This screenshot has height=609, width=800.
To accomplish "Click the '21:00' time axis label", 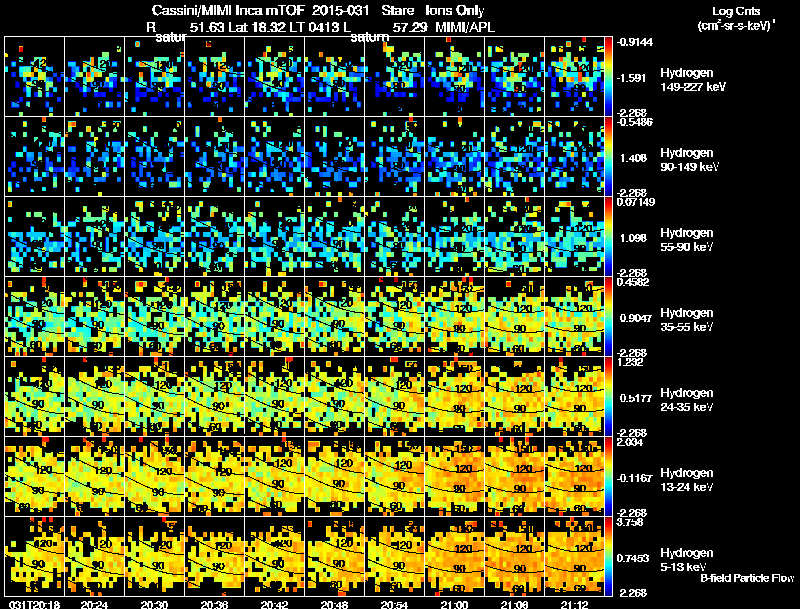I will 454,604.
